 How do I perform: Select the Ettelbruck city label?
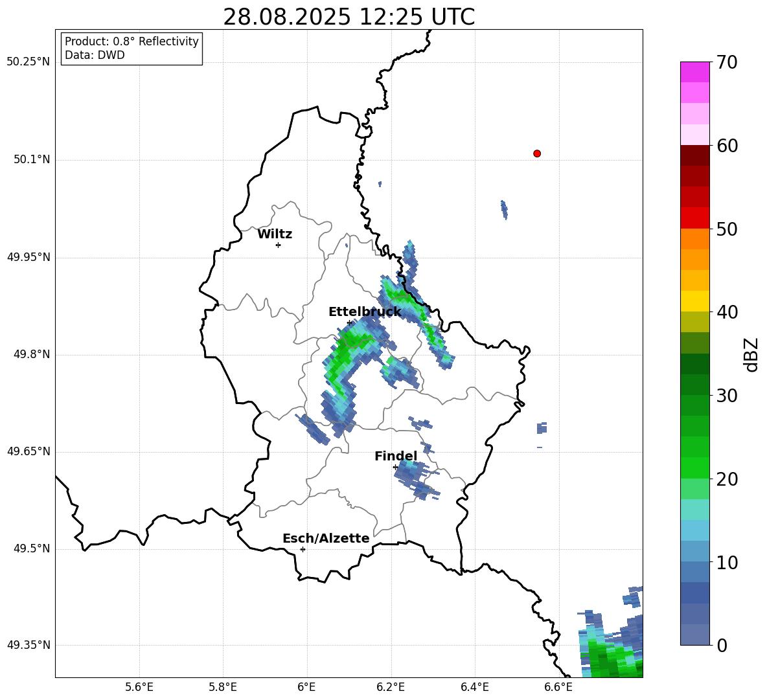click(365, 312)
